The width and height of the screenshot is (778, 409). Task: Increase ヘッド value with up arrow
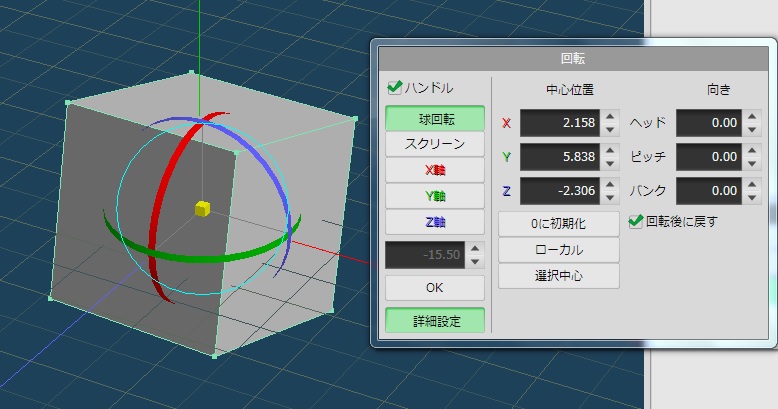coord(752,117)
